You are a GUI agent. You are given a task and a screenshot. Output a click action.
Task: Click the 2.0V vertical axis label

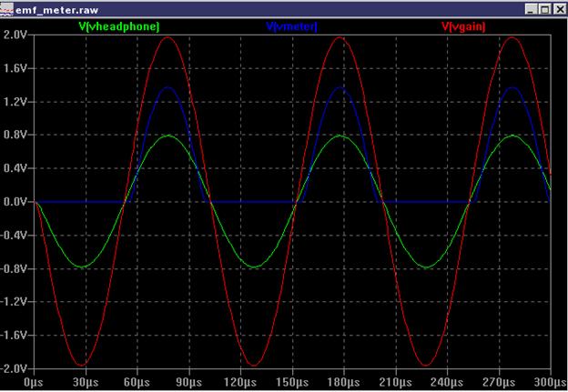pos(15,35)
